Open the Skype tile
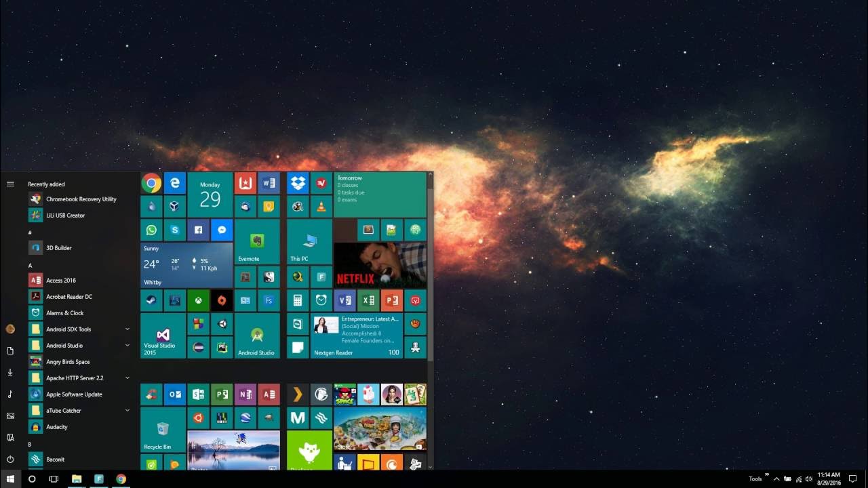This screenshot has height=488, width=868. (175, 230)
